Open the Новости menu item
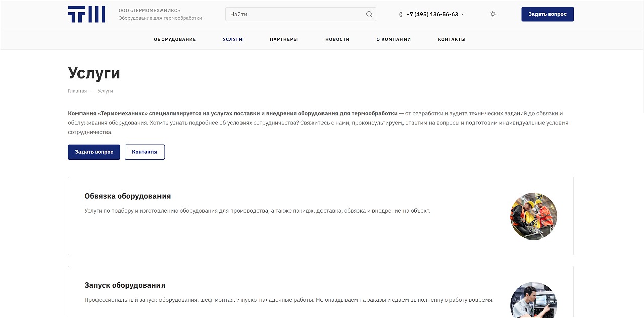The width and height of the screenshot is (644, 318). click(x=337, y=39)
